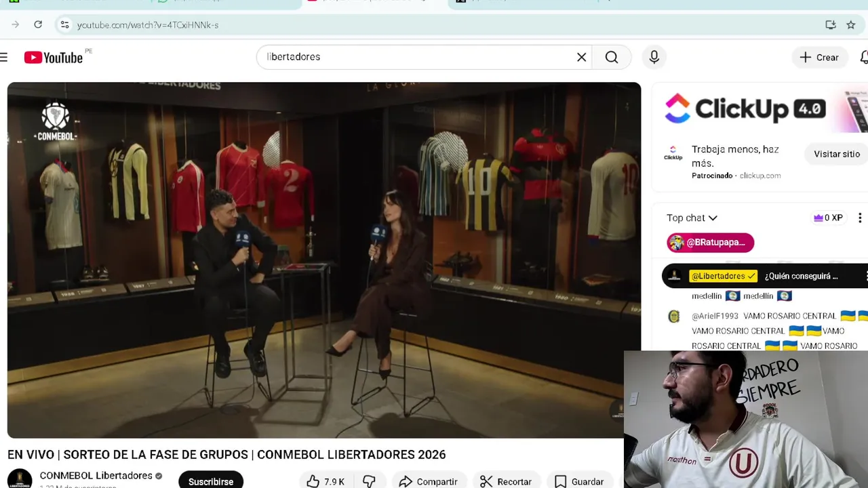Image resolution: width=868 pixels, height=488 pixels.
Task: Open the live chat options menu
Action: tap(860, 218)
